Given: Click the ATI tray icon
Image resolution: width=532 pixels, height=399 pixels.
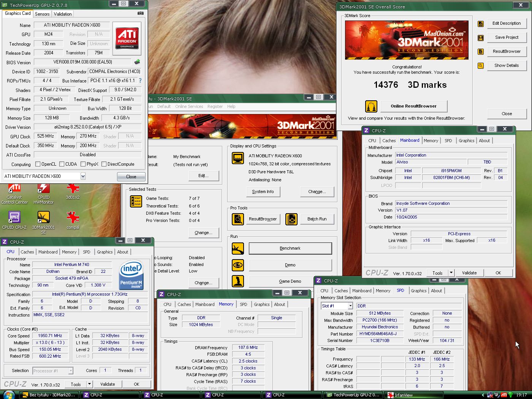Looking at the screenshot, I should tap(504, 395).
